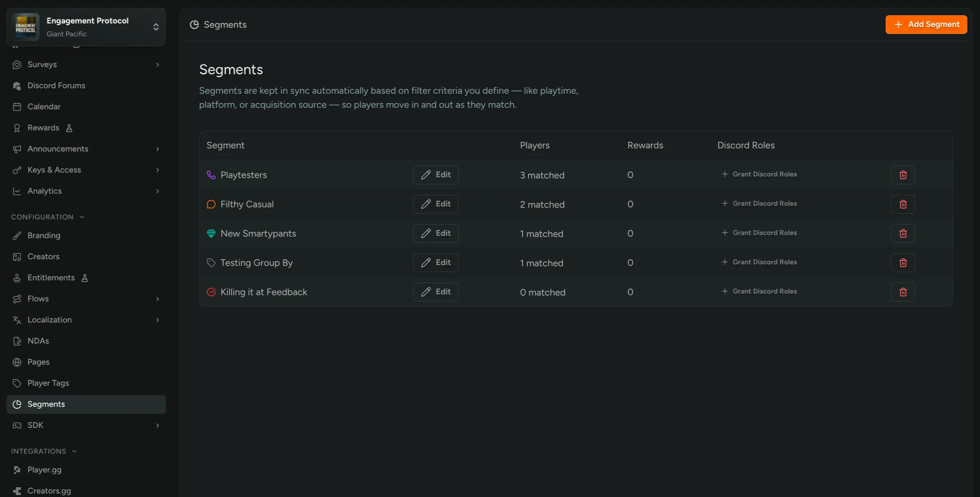Click the Playtesters phone icon
The height and width of the screenshot is (497, 980).
(211, 175)
